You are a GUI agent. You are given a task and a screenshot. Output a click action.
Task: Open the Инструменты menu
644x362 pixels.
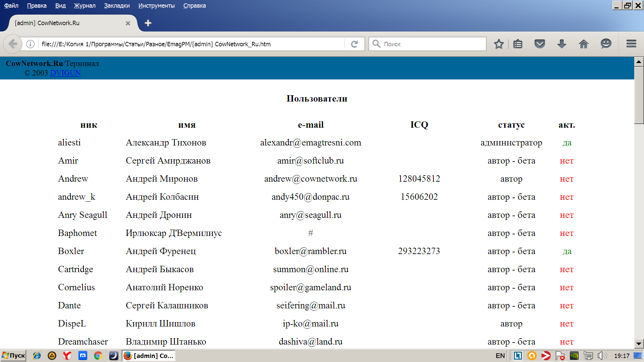coord(156,6)
